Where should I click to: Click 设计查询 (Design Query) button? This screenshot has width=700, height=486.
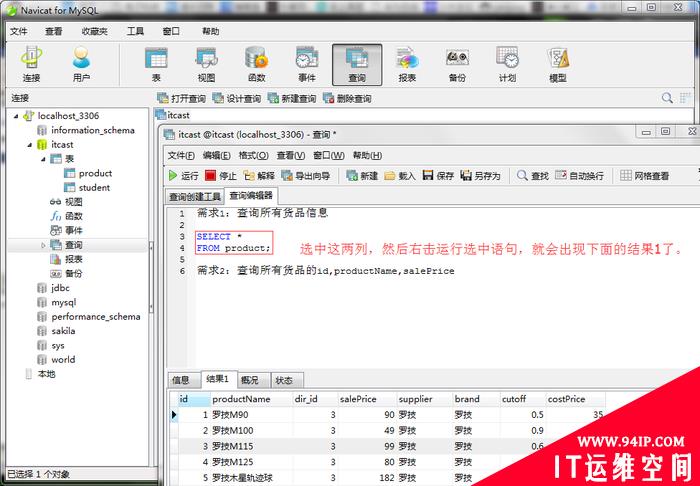click(237, 98)
